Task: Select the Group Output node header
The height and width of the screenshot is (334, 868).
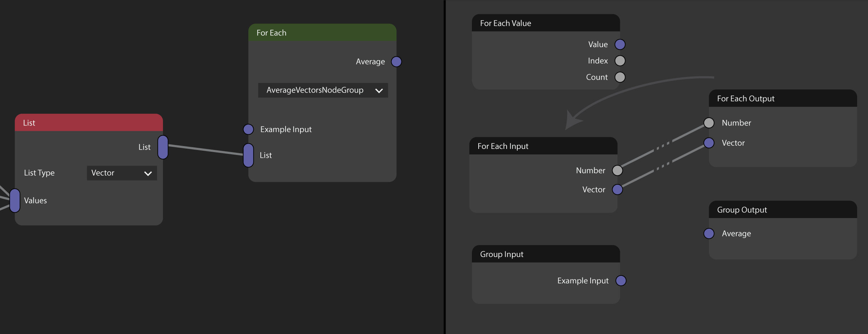Action: pos(783,210)
